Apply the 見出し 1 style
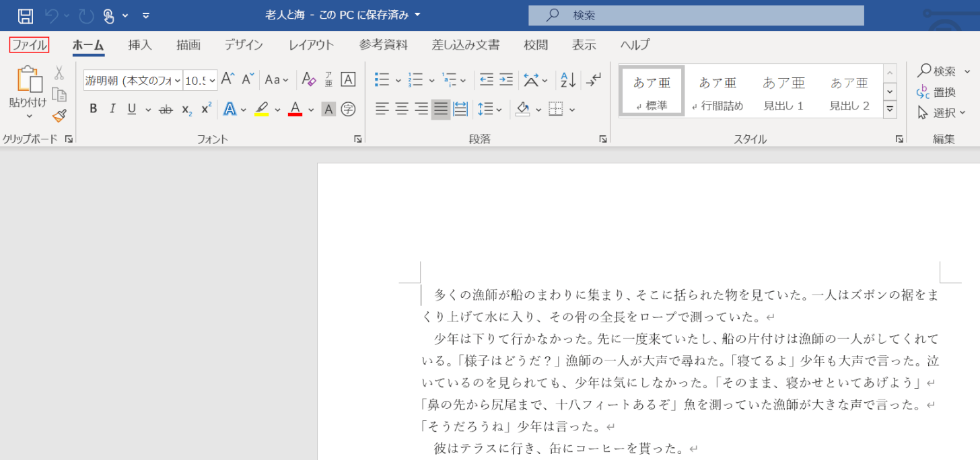Screen dimensions: 980x460 pyautogui.click(x=783, y=91)
